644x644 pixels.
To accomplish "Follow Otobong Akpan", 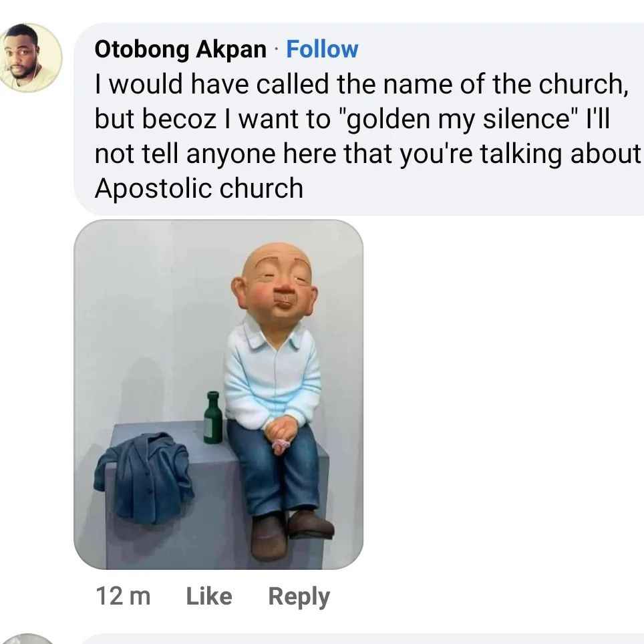I will [322, 49].
